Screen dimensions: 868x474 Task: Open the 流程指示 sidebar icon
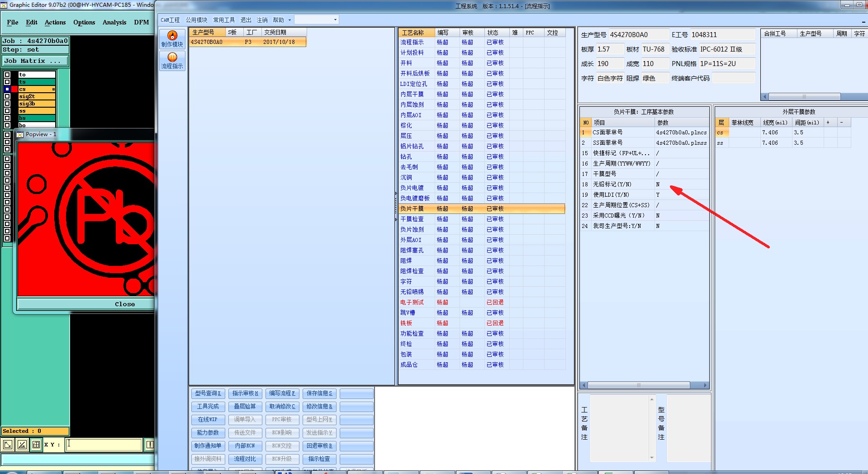point(172,61)
